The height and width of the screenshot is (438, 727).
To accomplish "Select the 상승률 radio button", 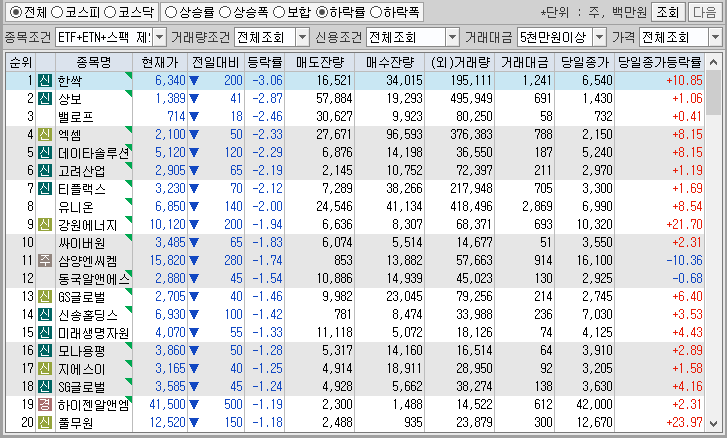I will click(171, 13).
